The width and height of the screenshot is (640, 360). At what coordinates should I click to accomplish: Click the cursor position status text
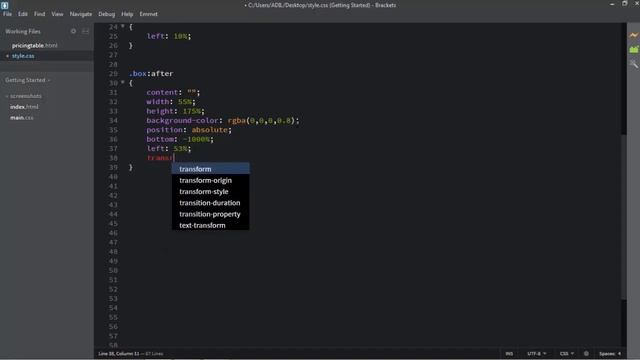tap(119, 353)
